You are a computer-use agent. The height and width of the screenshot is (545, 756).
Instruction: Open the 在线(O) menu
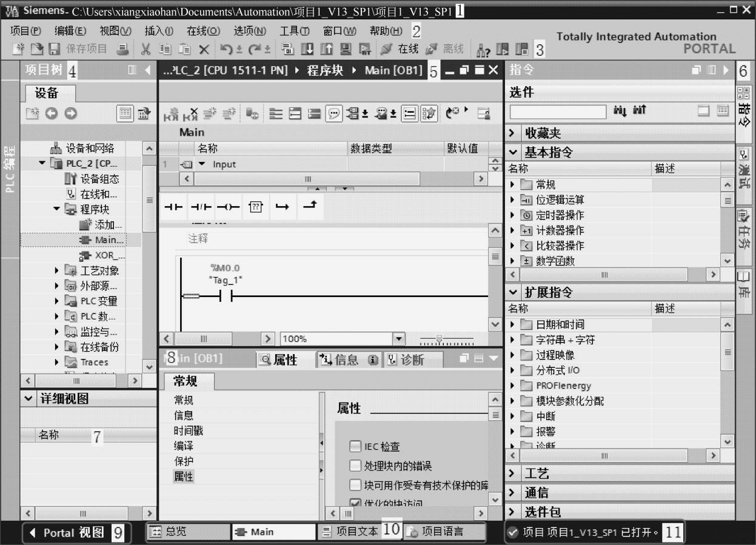[x=203, y=31]
